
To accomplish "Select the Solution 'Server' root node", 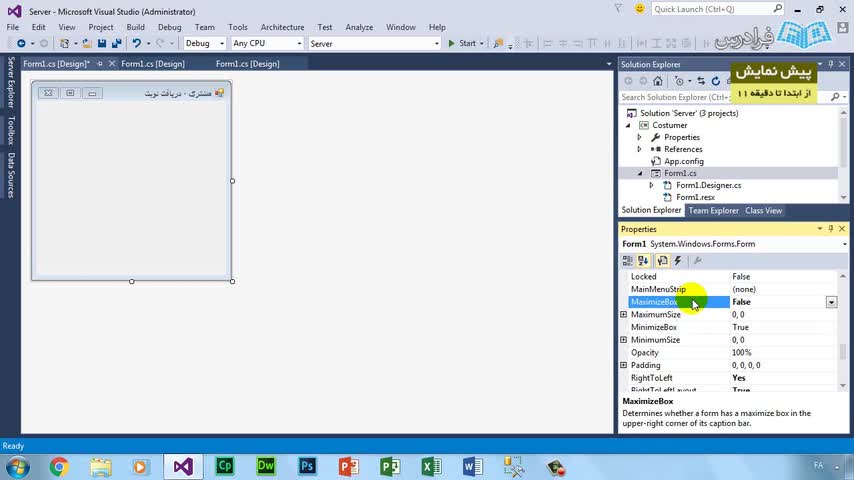I will 689,113.
